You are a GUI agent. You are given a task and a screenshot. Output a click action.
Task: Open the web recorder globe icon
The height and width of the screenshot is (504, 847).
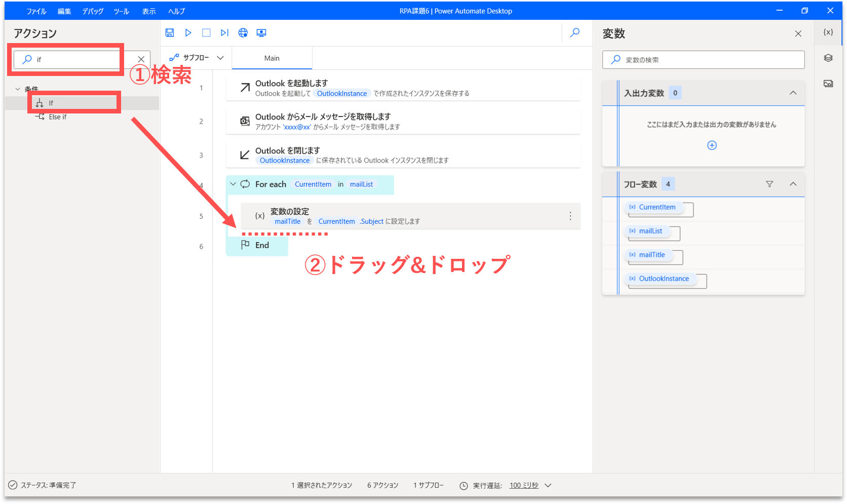point(243,33)
